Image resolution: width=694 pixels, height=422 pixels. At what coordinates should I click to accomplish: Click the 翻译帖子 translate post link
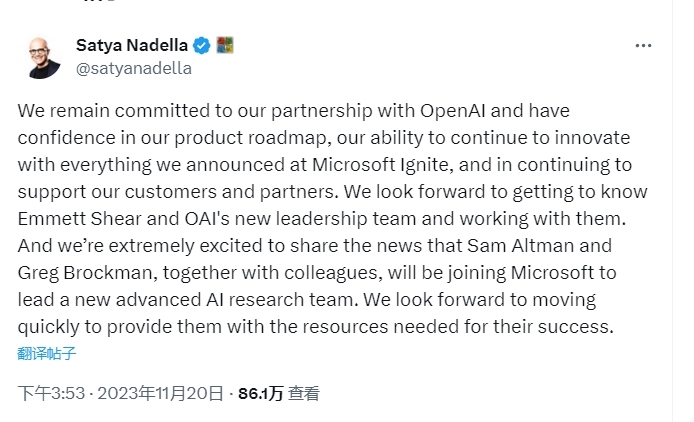tap(47, 352)
